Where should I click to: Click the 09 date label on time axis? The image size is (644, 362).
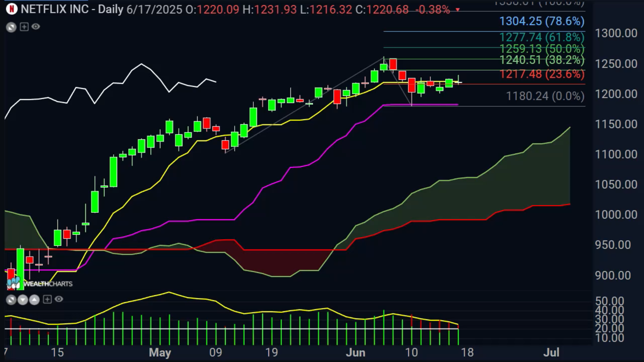point(216,353)
